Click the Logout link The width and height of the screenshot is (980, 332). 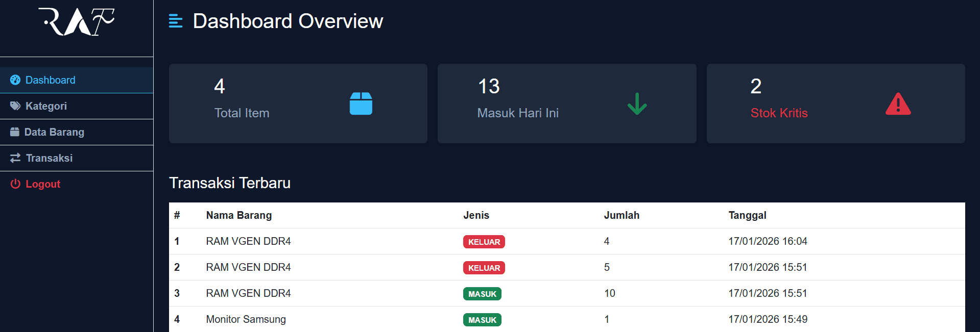(x=43, y=184)
